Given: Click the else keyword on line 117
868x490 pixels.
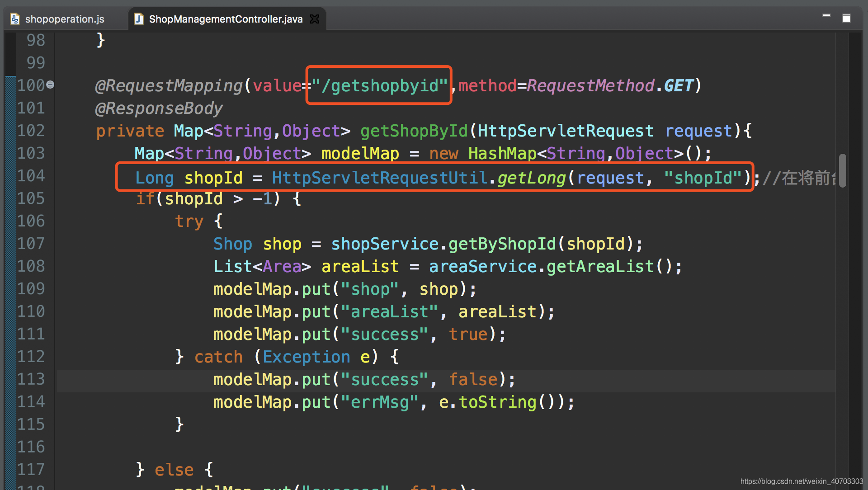Looking at the screenshot, I should point(174,470).
